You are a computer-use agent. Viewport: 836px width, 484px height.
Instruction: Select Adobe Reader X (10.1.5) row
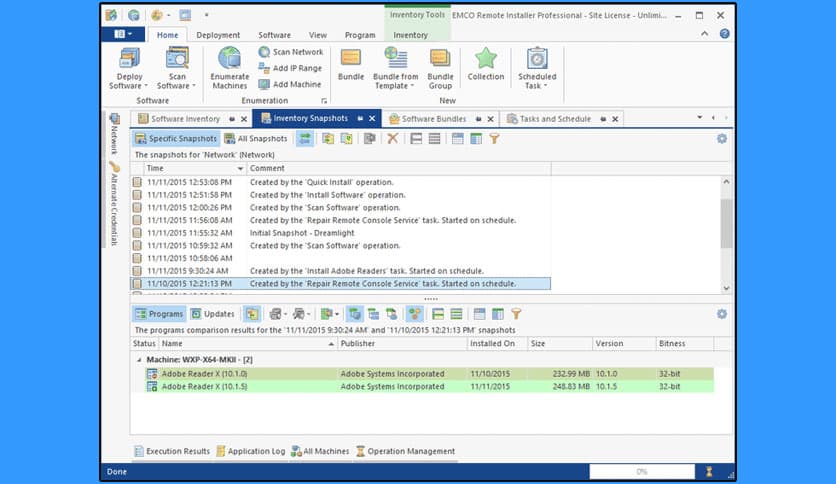coord(422,386)
